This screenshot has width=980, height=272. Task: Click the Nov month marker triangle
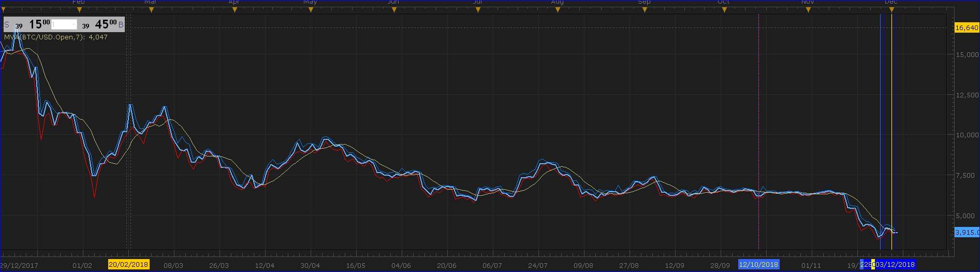[x=808, y=9]
